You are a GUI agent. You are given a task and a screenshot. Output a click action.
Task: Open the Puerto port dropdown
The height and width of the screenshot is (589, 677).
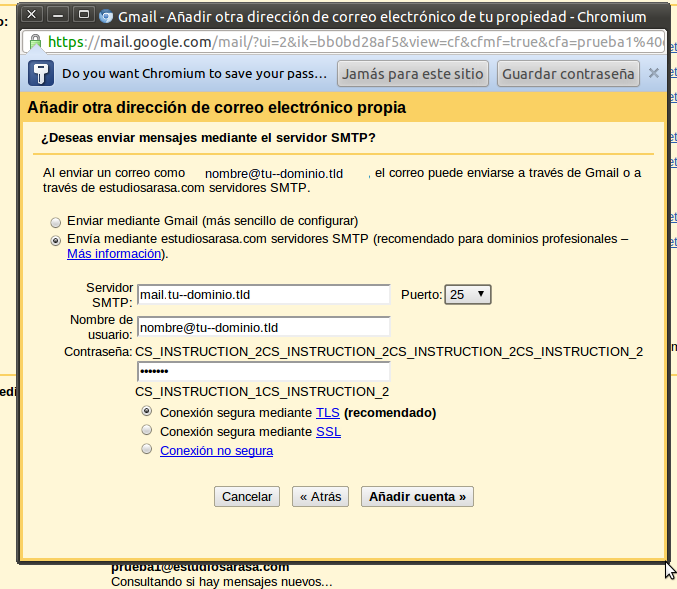467,294
